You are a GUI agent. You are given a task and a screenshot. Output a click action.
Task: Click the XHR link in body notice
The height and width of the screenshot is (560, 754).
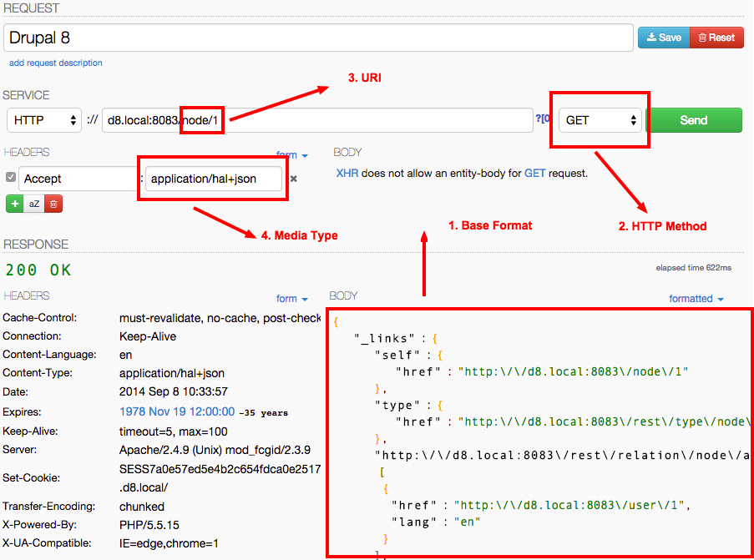[x=347, y=174]
